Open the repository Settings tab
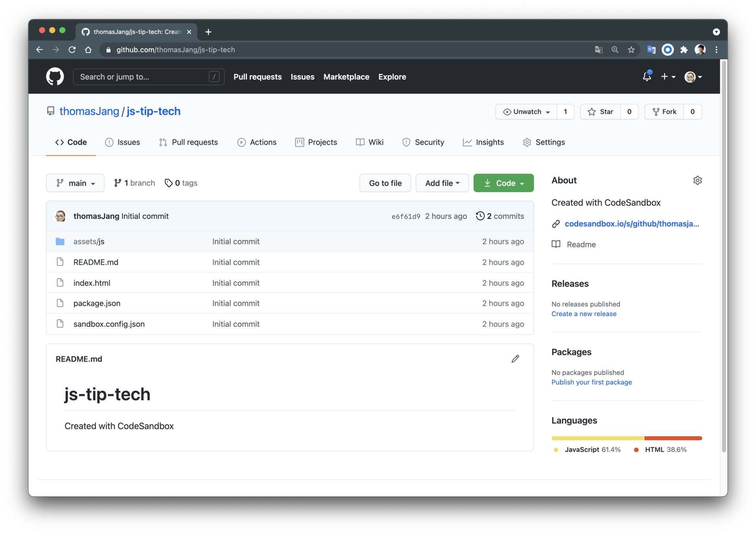This screenshot has width=756, height=534. point(544,142)
